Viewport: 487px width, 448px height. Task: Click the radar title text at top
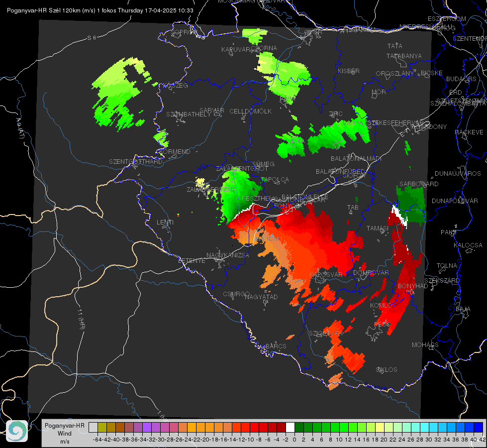[x=100, y=10]
